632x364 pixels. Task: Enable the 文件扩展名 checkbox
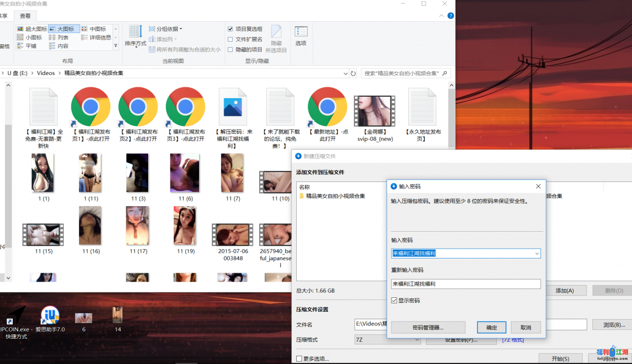coord(230,39)
